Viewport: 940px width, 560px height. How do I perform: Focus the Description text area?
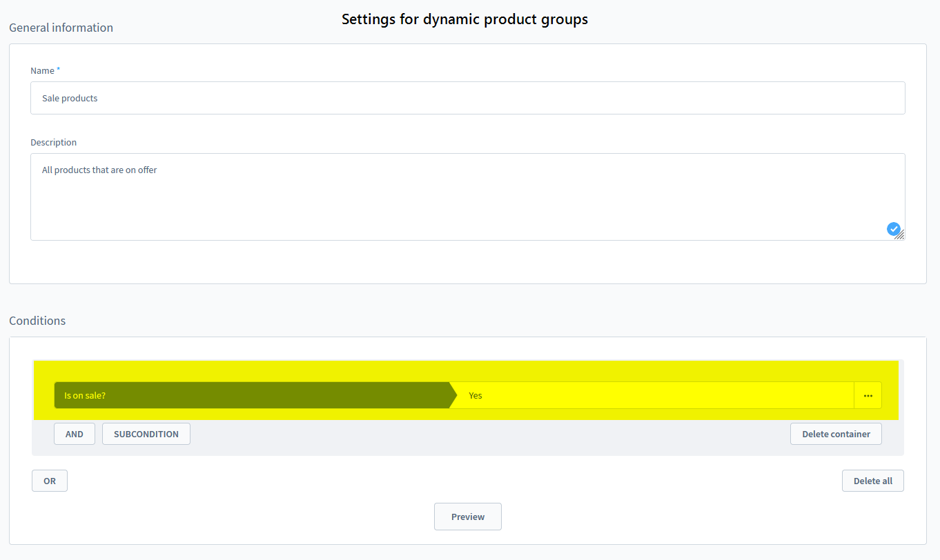(468, 197)
